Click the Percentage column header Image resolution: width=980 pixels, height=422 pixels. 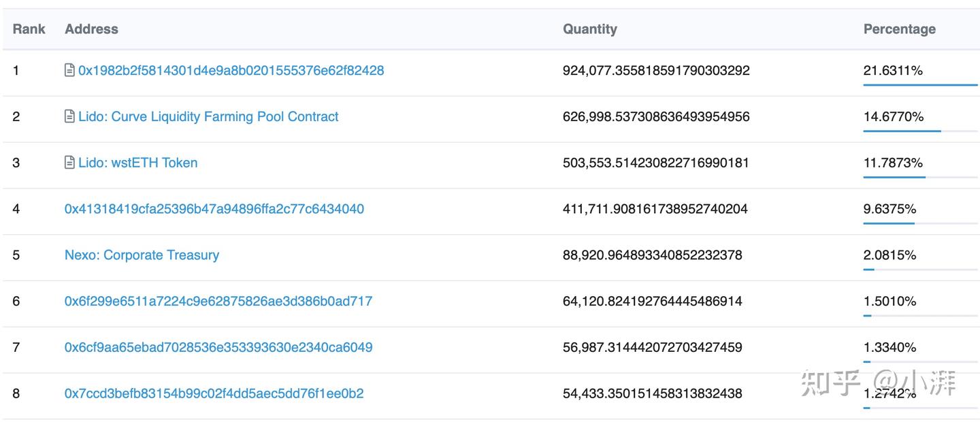(899, 29)
